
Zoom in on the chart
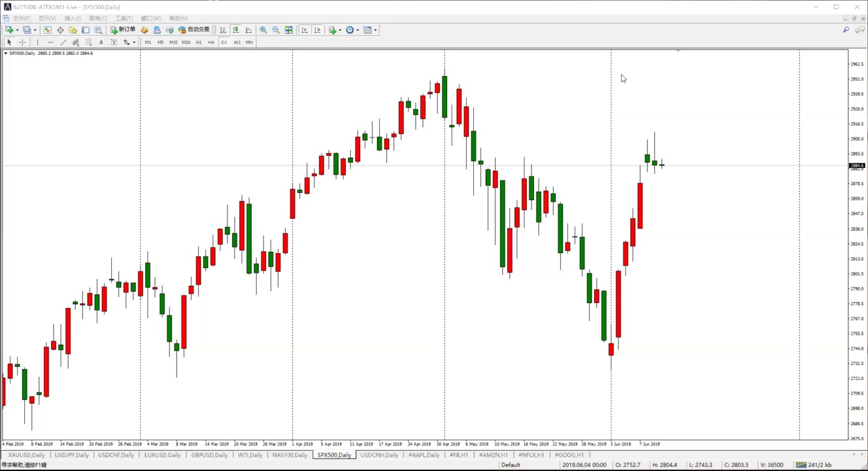click(x=263, y=30)
